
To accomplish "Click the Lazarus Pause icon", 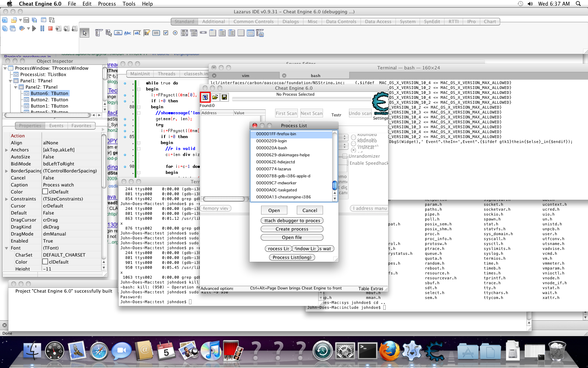I will [x=42, y=28].
